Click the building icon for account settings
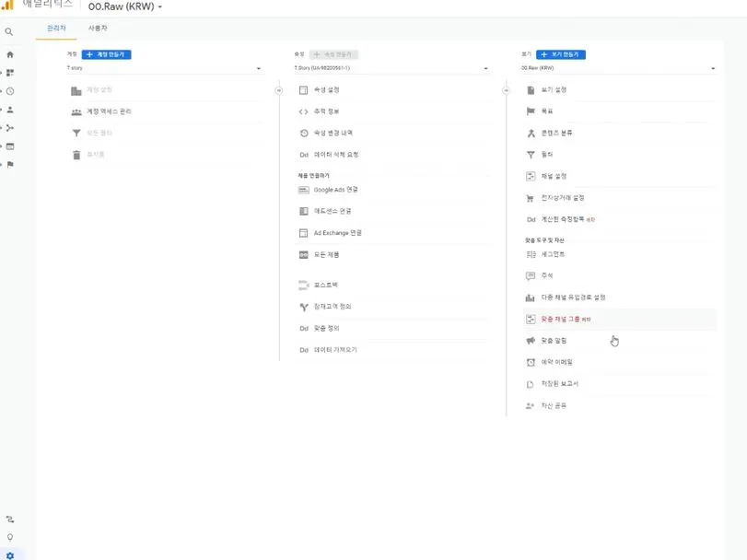 (76, 90)
